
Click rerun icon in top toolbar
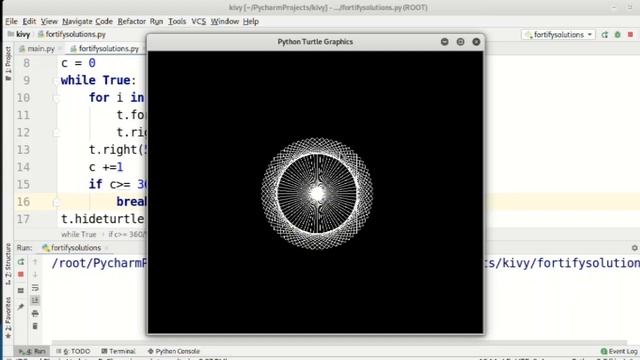coord(604,35)
